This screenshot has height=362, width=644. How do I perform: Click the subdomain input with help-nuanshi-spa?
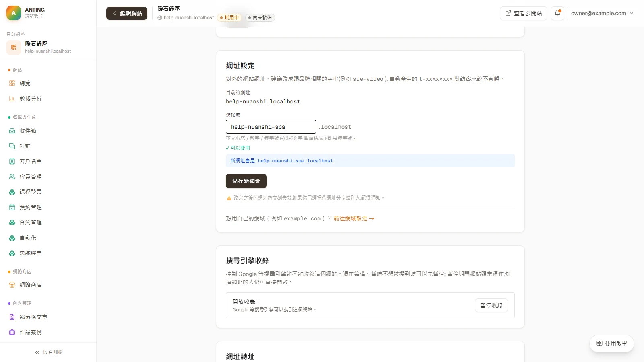pyautogui.click(x=271, y=127)
